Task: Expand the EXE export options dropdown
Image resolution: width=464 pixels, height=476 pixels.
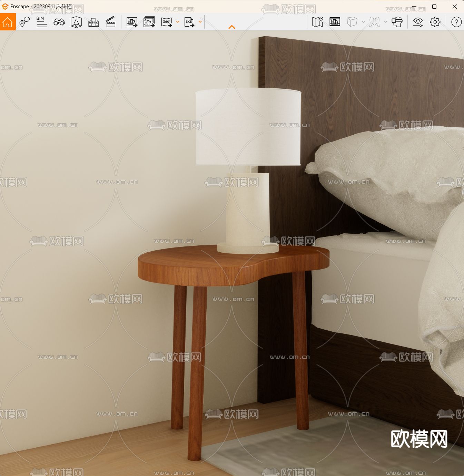Action: (199, 22)
